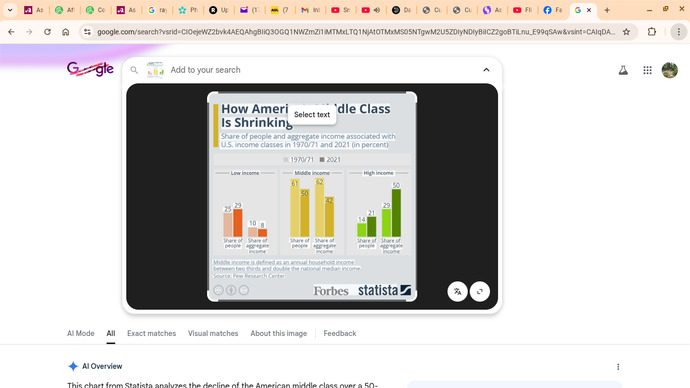The image size is (690, 388).
Task: Switch to the 'Da' tab
Action: click(x=401, y=10)
